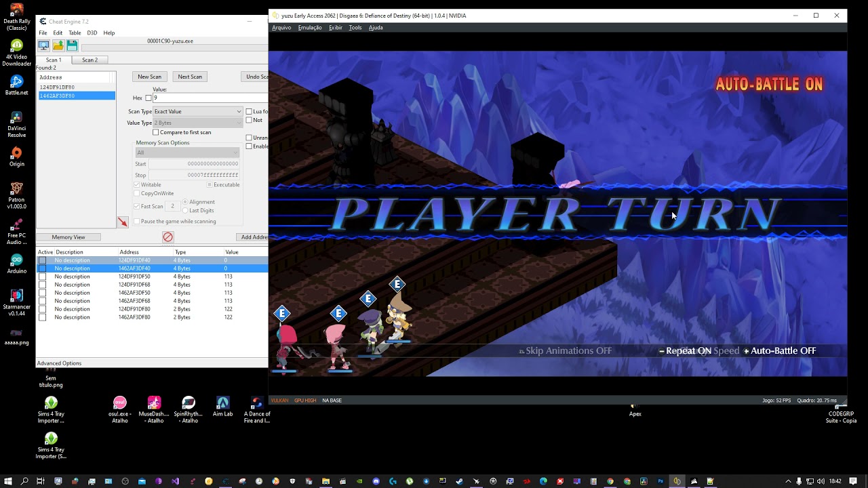868x488 pixels.
Task: Open the SpinRhythm shortcut icon
Action: point(189,410)
